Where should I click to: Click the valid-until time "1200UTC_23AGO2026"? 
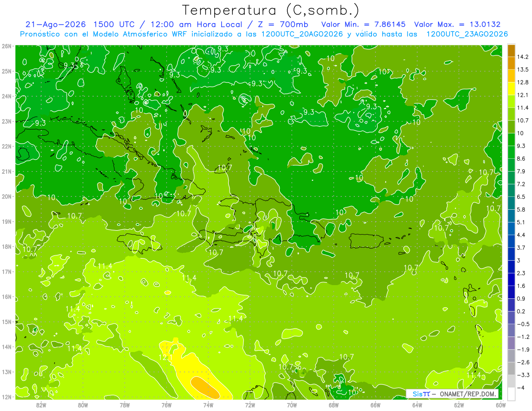466,34
